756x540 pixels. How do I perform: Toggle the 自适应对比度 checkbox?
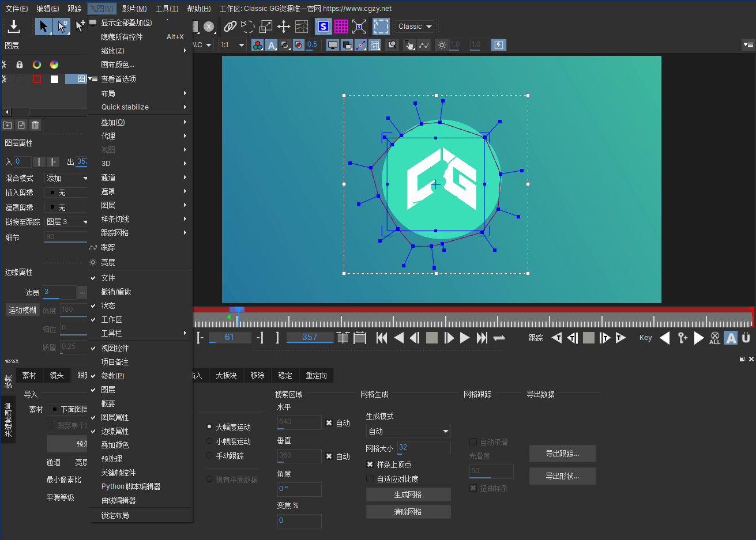pos(370,479)
